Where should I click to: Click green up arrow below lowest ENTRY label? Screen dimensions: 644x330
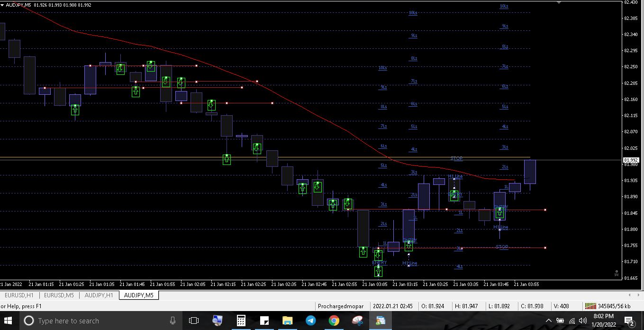coord(378,271)
